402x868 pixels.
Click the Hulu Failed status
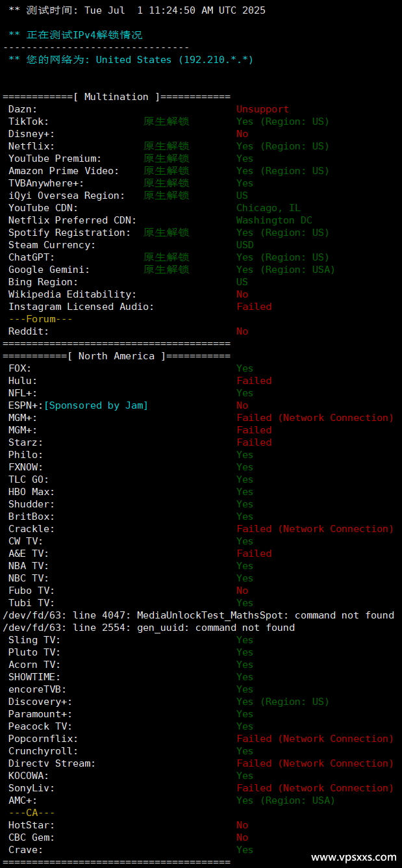click(x=254, y=381)
